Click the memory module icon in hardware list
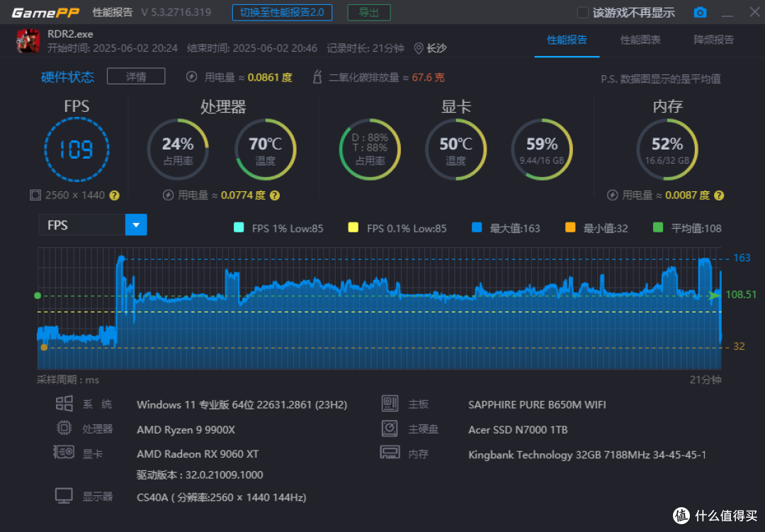The image size is (765, 532). (x=390, y=453)
